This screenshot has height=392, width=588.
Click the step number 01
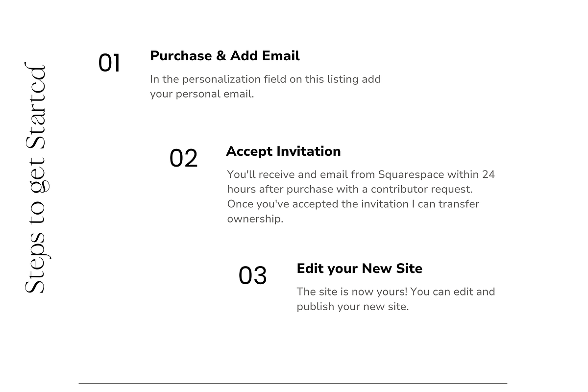[x=109, y=64]
